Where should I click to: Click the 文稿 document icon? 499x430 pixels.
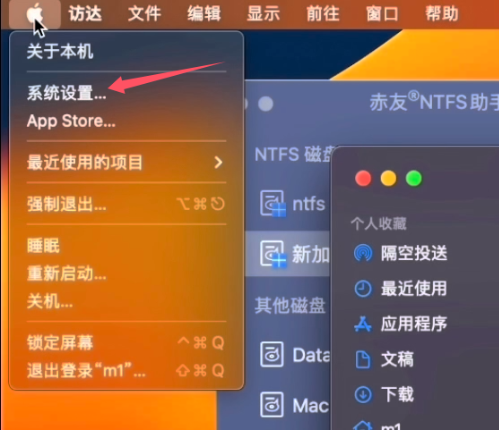363,359
